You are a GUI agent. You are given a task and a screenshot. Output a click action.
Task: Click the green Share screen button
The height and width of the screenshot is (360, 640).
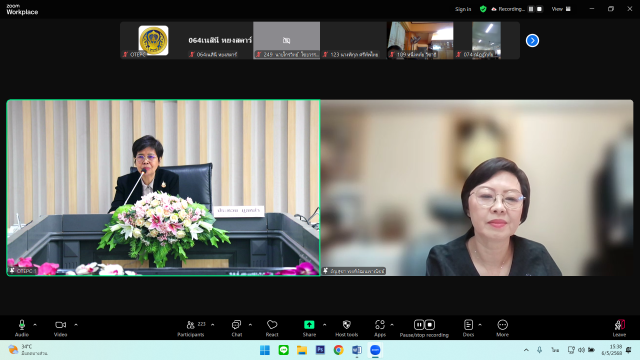(x=309, y=328)
